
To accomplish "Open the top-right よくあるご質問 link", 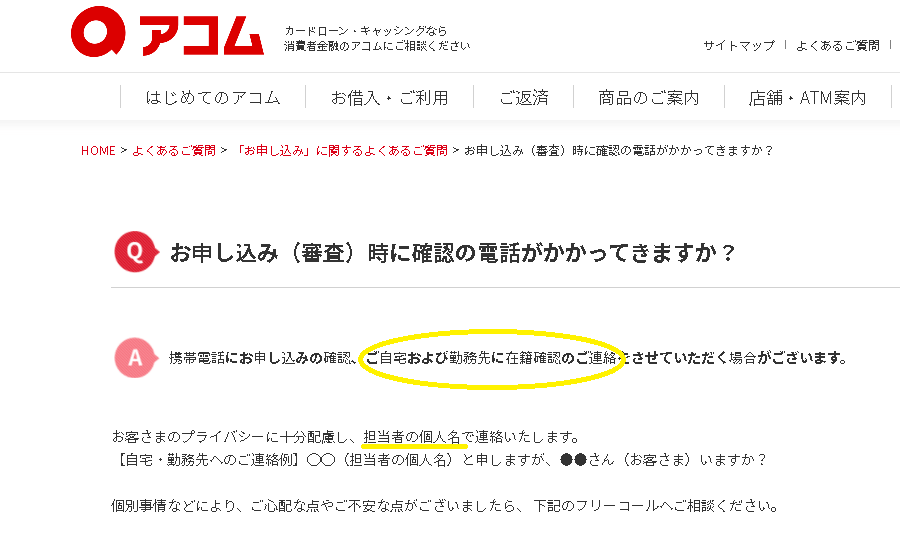I will pyautogui.click(x=837, y=45).
